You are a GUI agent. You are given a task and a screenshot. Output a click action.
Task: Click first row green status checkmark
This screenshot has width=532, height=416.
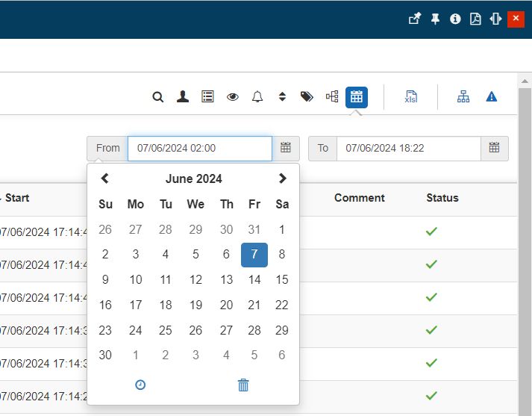[431, 232]
